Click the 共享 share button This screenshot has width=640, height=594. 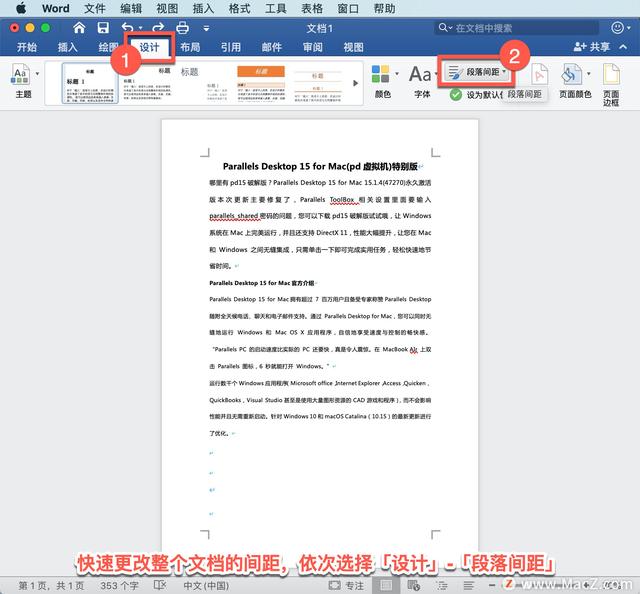592,47
